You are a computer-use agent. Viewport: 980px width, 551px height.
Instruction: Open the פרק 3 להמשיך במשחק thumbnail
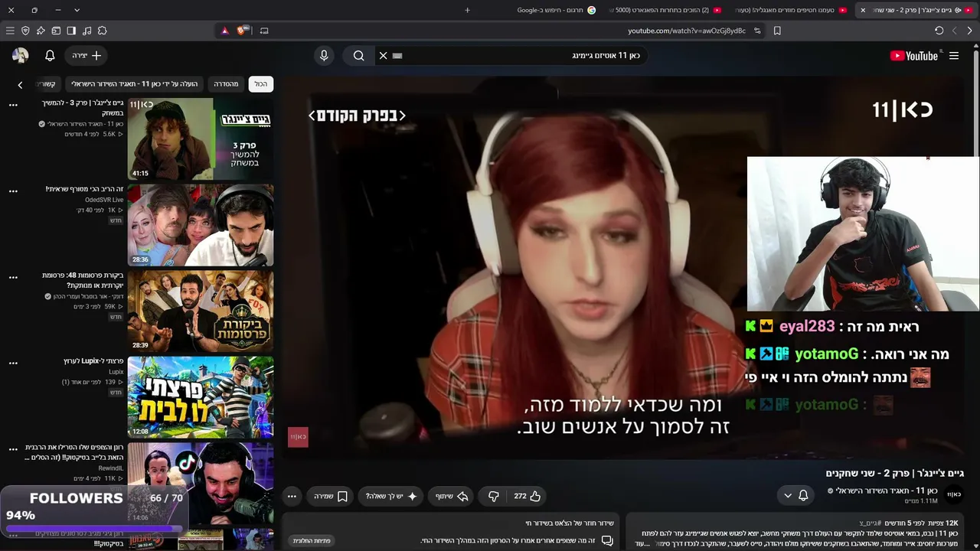pos(201,139)
